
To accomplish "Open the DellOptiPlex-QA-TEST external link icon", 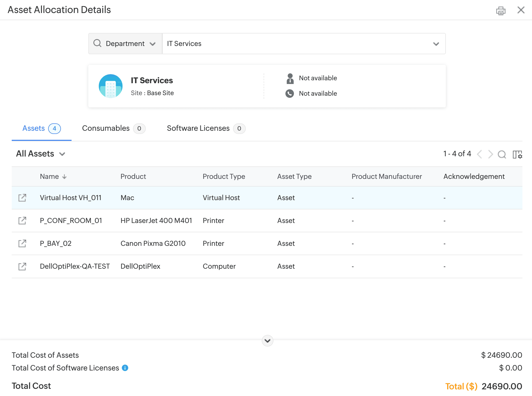I will [22, 266].
